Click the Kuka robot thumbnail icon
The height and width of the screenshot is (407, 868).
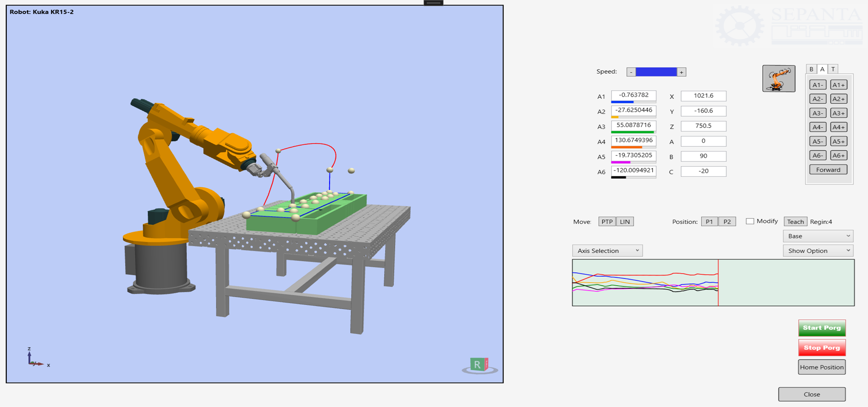tap(778, 79)
